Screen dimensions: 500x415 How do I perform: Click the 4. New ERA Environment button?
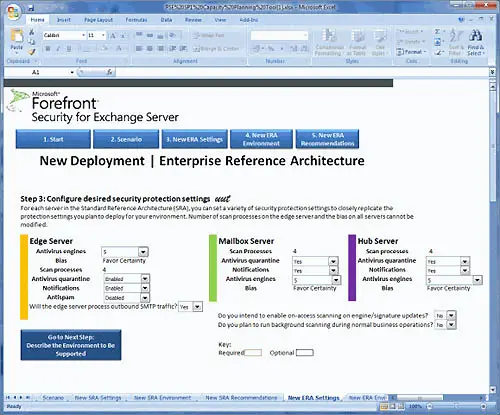pos(261,139)
